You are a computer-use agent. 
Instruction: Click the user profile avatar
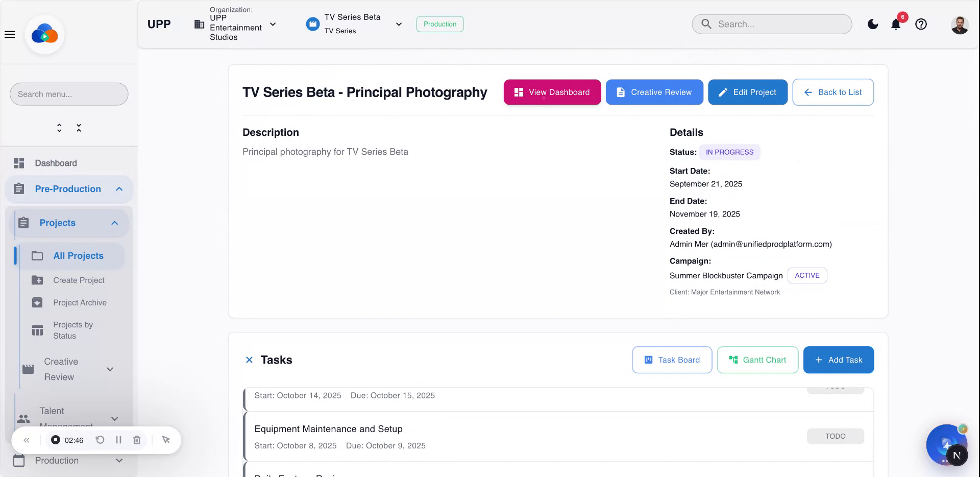(x=960, y=24)
